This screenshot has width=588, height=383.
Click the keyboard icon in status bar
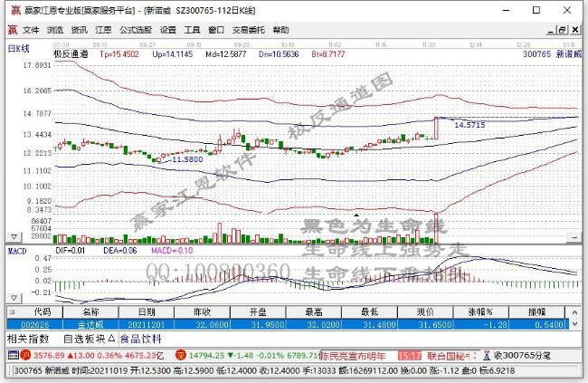pos(14,355)
